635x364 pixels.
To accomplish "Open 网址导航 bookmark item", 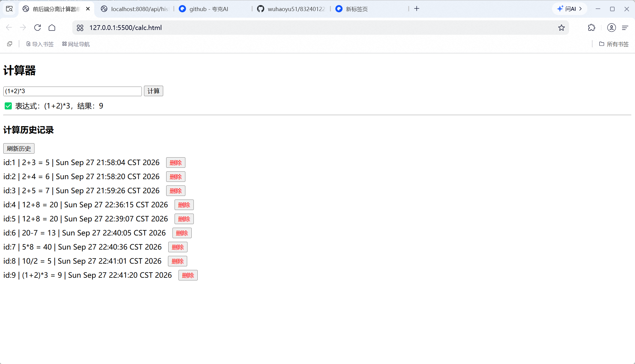I will [x=76, y=44].
